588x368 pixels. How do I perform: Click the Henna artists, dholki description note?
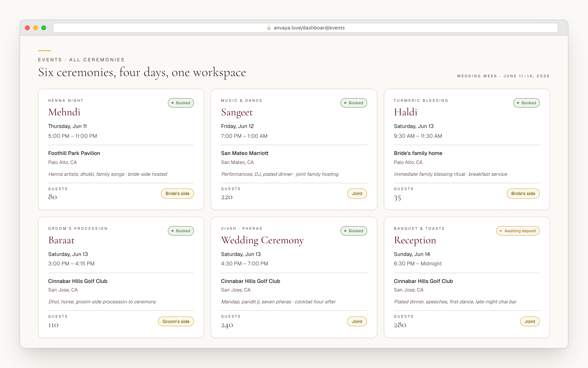click(108, 174)
